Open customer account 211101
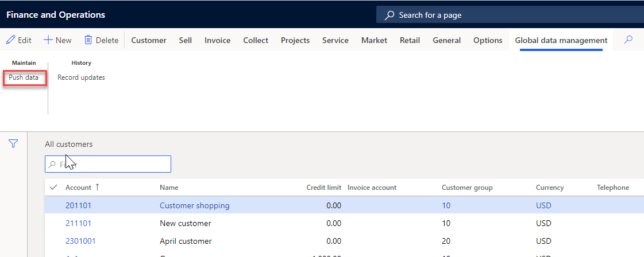The image size is (644, 257). pos(79,223)
